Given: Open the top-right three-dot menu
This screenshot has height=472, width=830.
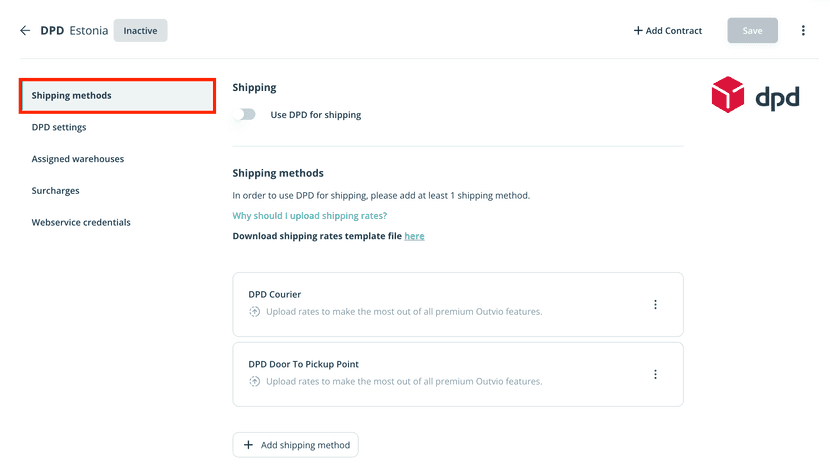Looking at the screenshot, I should click(803, 31).
